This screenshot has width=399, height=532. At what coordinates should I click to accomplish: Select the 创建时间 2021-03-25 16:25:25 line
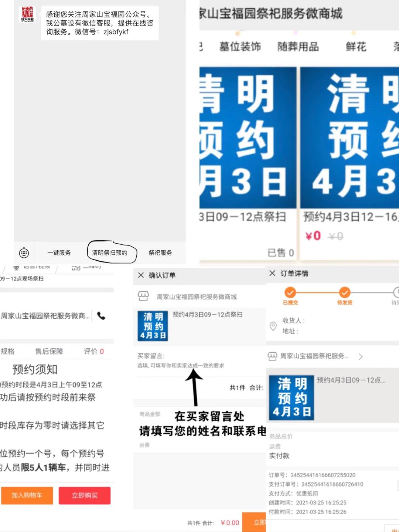pyautogui.click(x=308, y=503)
